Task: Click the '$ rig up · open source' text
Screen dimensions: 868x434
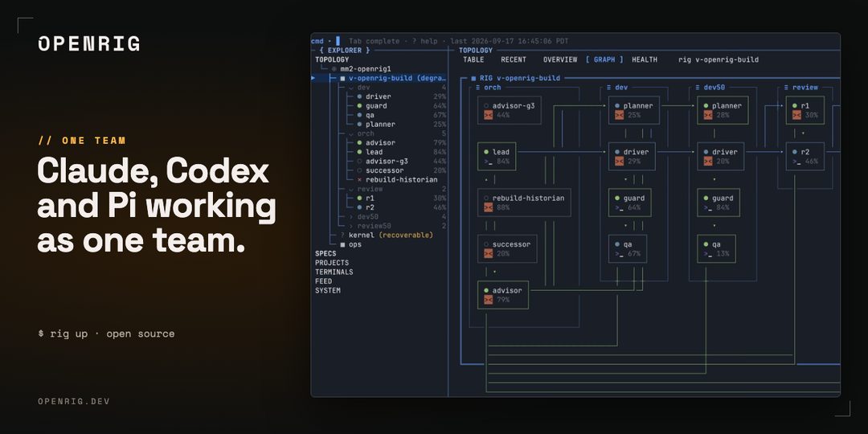Action: pyautogui.click(x=106, y=334)
